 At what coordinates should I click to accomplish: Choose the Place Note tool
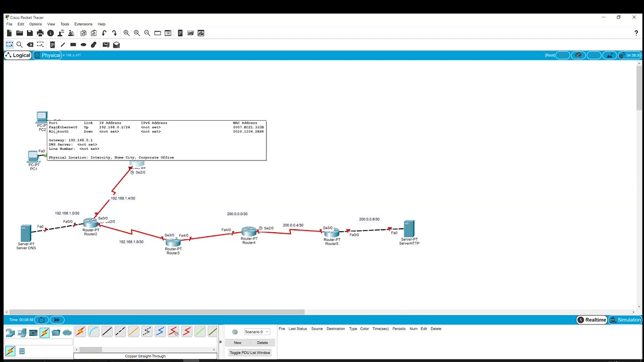point(52,45)
